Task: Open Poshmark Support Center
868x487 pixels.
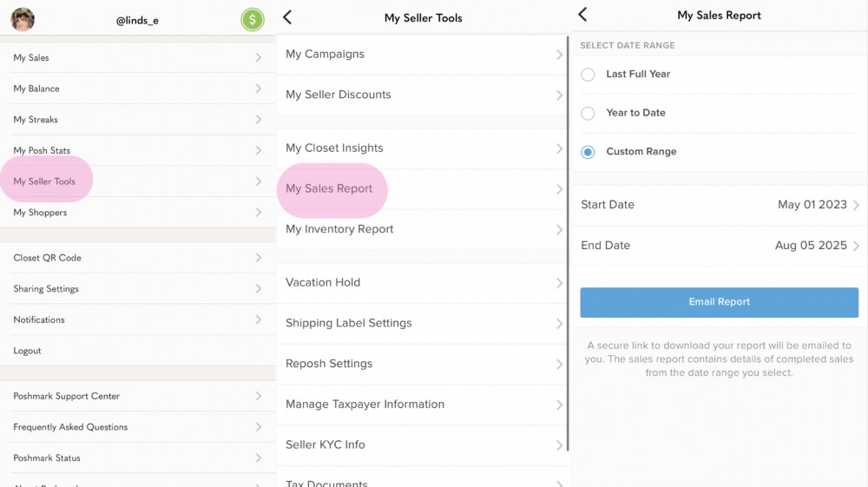Action: [138, 396]
